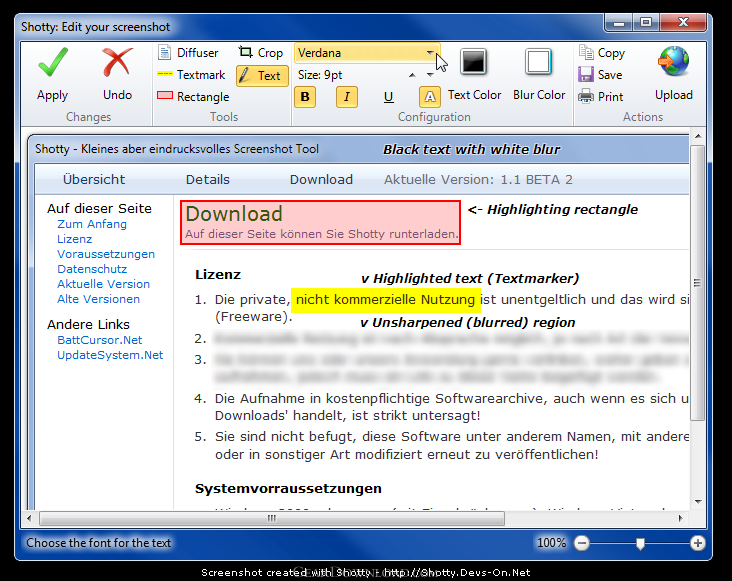Follow the Alte Versionen link
The width and height of the screenshot is (732, 581).
point(98,299)
